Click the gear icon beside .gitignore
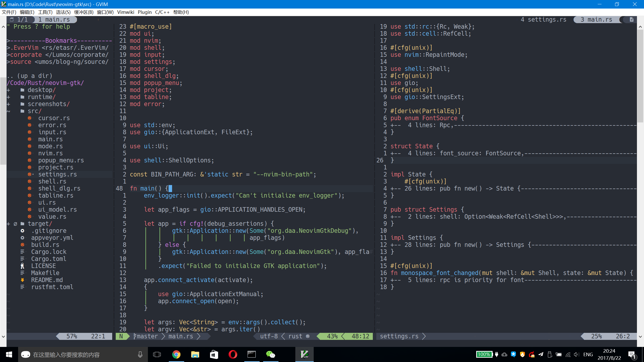The image size is (644, 362). pyautogui.click(x=23, y=231)
